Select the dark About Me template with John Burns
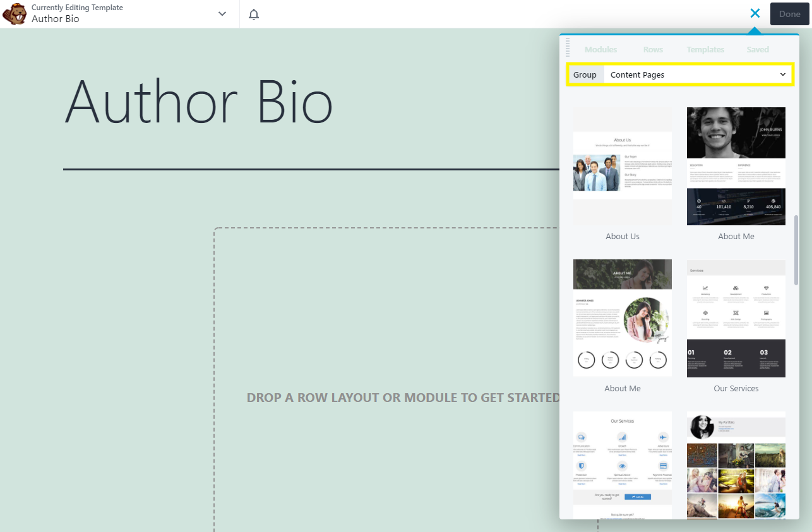The height and width of the screenshot is (532, 812). click(736, 166)
